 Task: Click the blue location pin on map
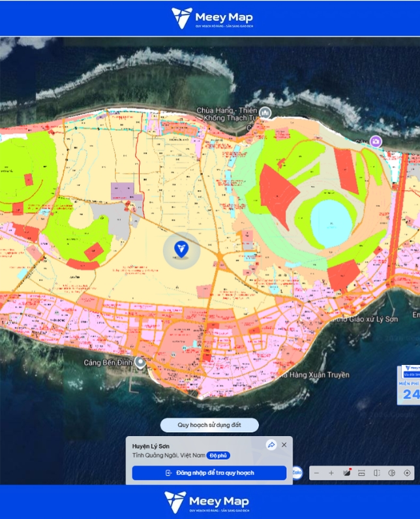pyautogui.click(x=181, y=249)
